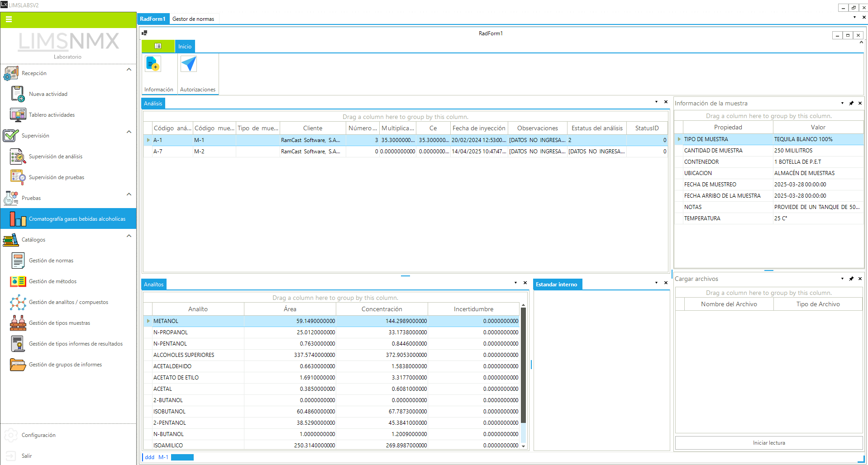868x465 pixels.
Task: Open Nueva actividad from the sidebar
Action: pos(48,94)
